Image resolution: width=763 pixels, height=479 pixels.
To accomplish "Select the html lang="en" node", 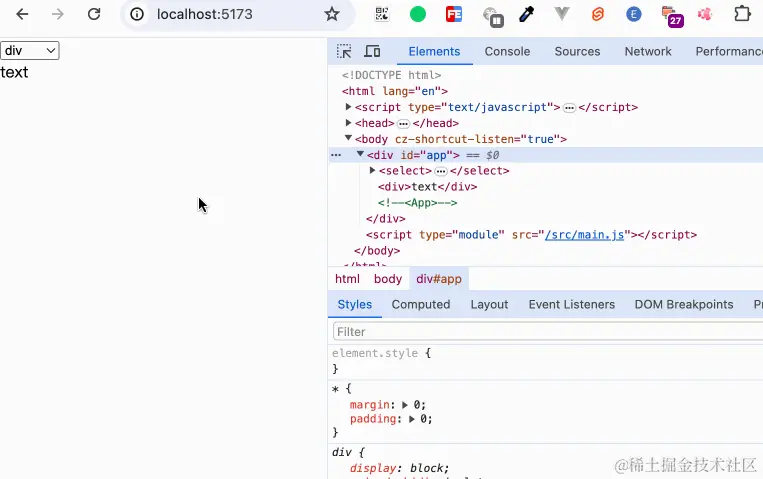I will click(x=395, y=91).
